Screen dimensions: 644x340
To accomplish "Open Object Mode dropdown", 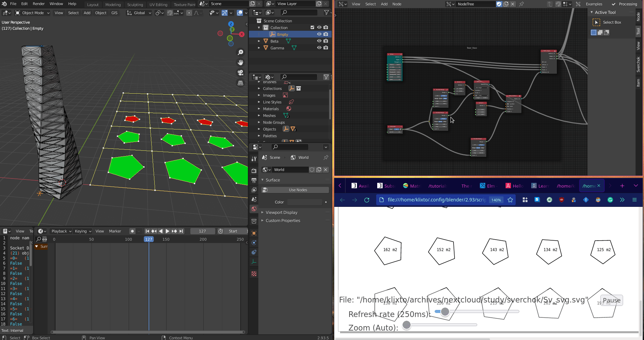I will click(32, 13).
